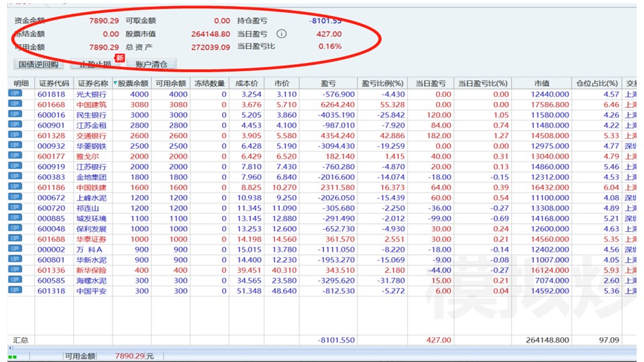The height and width of the screenshot is (362, 644).
Task: Open details icon for 交通银行 row
Action: 15,135
